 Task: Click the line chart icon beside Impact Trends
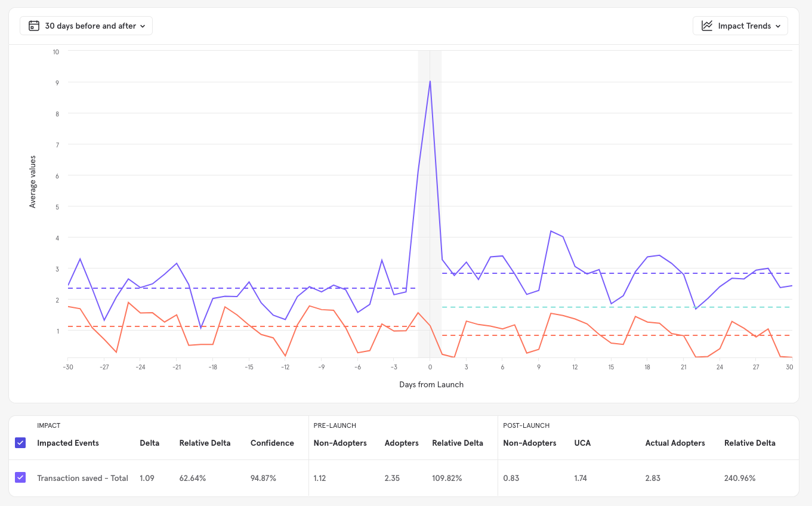point(707,26)
